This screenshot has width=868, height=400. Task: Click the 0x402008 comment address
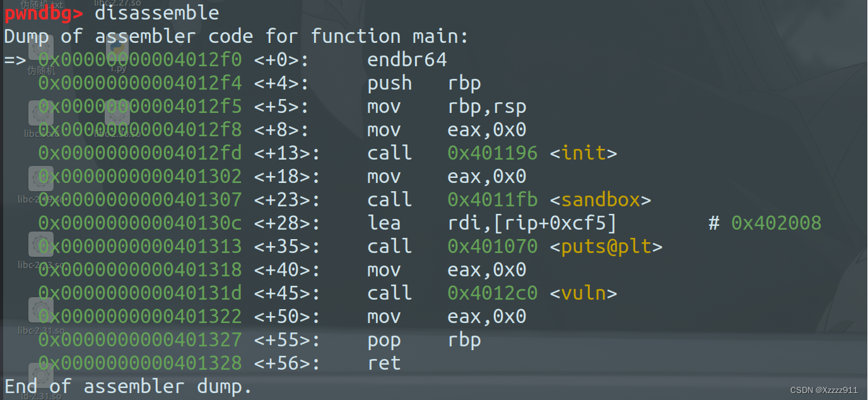776,223
